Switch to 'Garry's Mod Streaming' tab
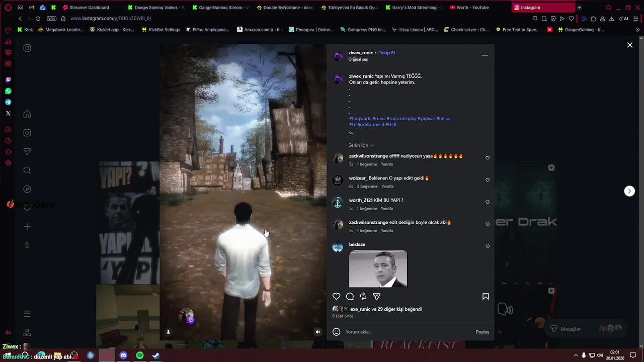Screen dimensions: 644x362 pos(414,8)
